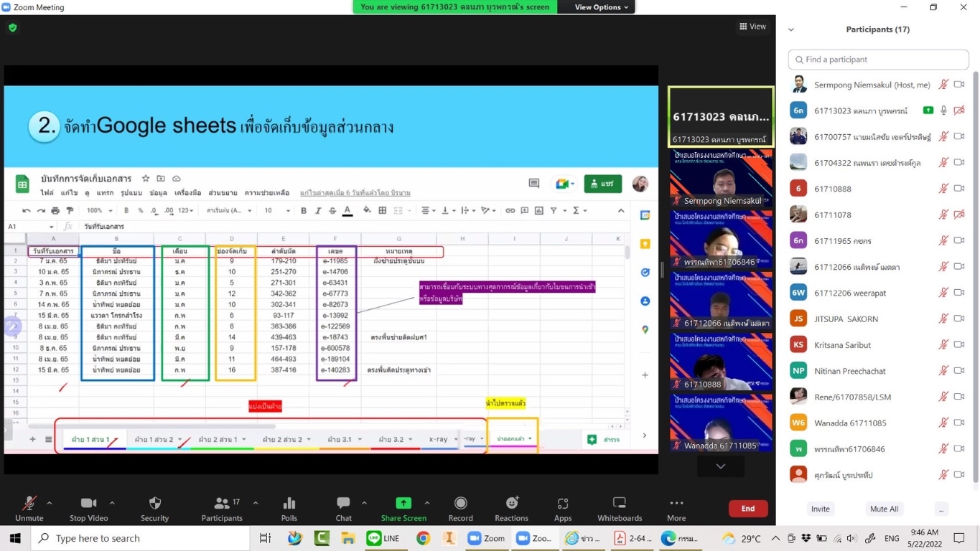Toggle video for Sermpong Niemsakul in participant list
This screenshot has height=551, width=980.
point(958,85)
